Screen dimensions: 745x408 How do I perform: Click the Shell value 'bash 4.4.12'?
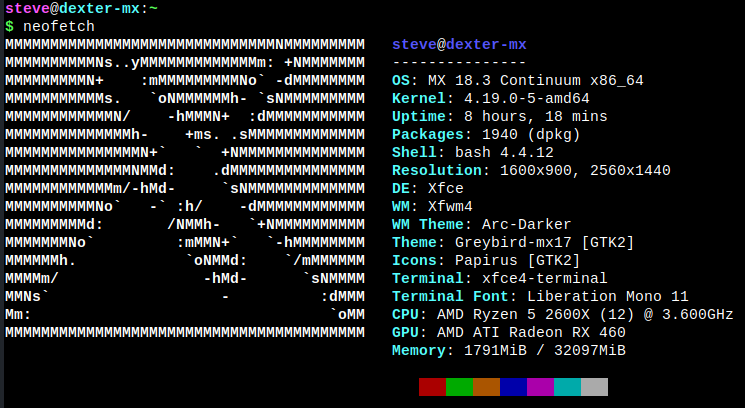pos(505,153)
